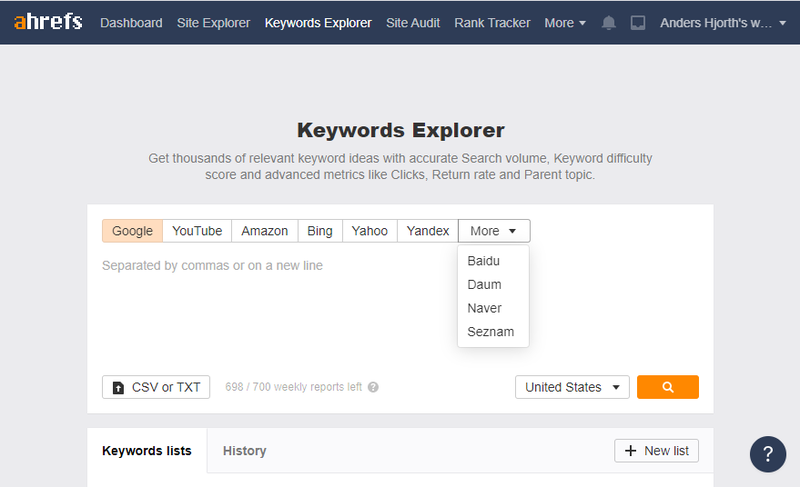800x487 pixels.
Task: Select the YouTube search engine tab
Action: 197,231
